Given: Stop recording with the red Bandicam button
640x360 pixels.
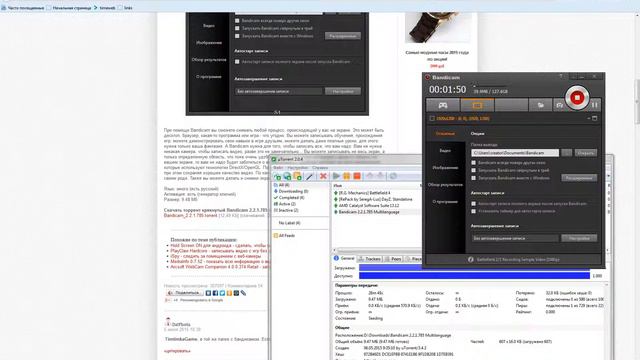Looking at the screenshot, I should pos(577,98).
